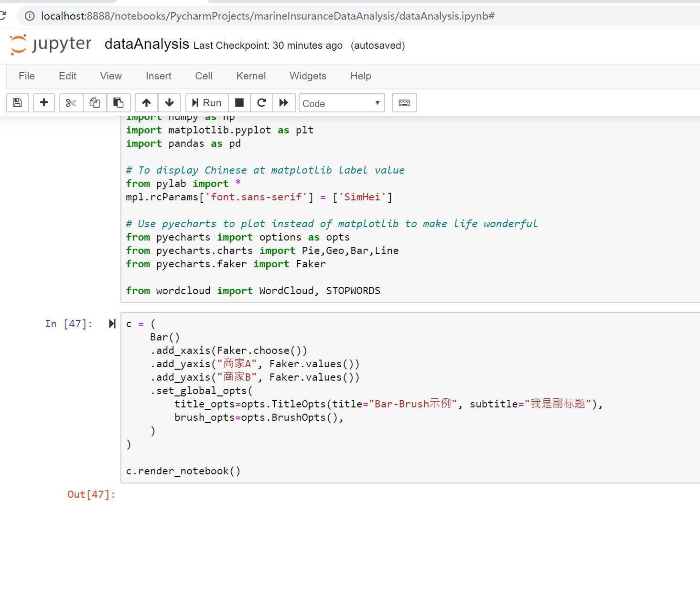700x592 pixels.
Task: Open the Widgets menu
Action: pos(308,76)
